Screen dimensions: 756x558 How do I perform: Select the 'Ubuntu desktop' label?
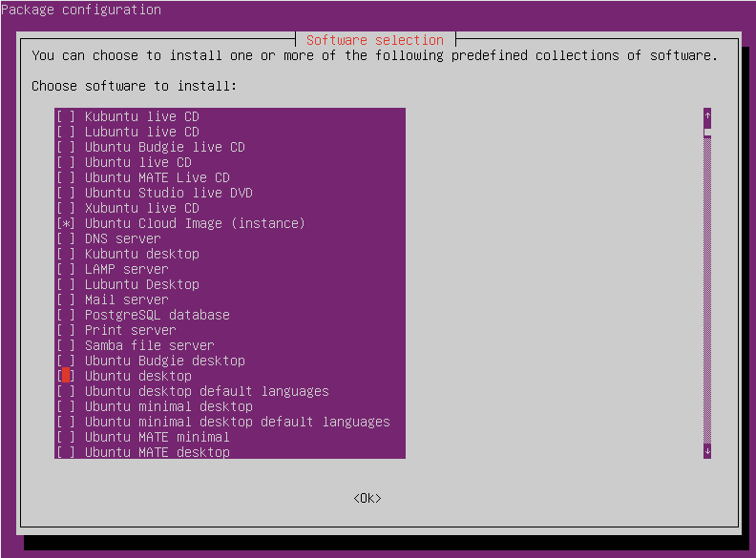pyautogui.click(x=137, y=377)
